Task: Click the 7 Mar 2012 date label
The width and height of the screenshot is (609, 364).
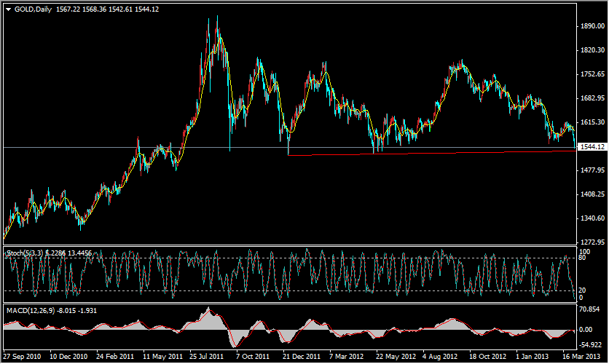Action: point(347,356)
